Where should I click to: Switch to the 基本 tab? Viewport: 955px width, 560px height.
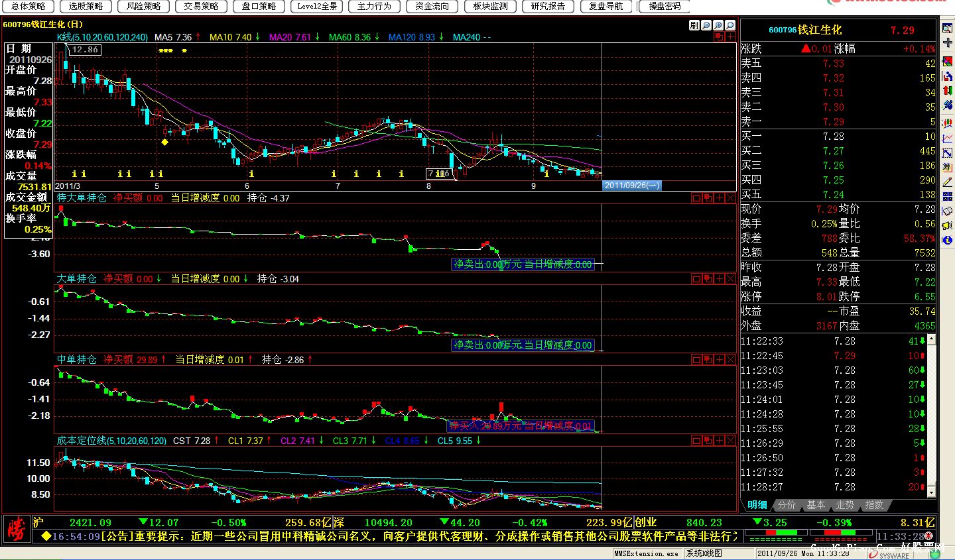pyautogui.click(x=816, y=505)
